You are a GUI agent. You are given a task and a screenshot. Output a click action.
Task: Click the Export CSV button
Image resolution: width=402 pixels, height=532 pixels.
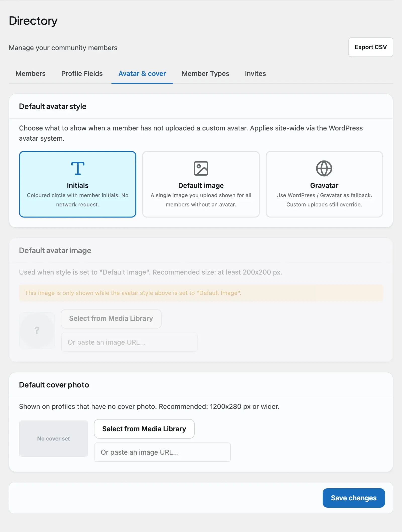371,47
